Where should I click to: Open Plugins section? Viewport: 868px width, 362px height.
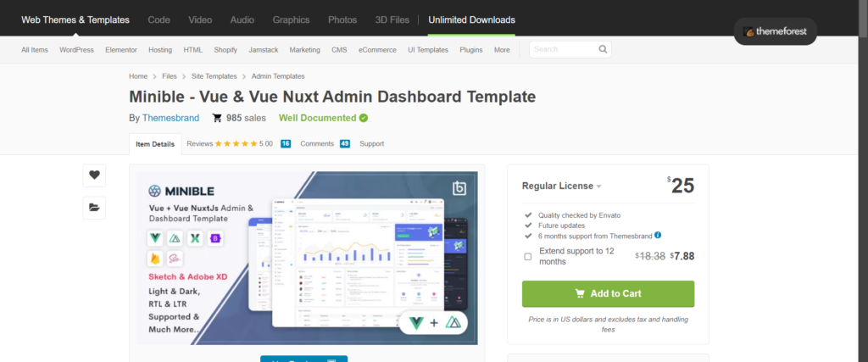click(x=471, y=50)
